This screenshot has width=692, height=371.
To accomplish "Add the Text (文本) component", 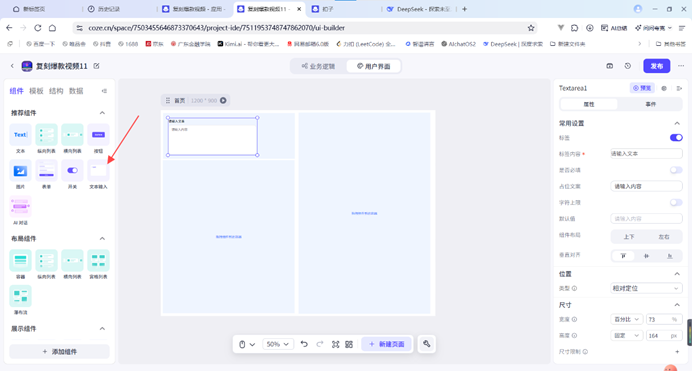I will [20, 135].
